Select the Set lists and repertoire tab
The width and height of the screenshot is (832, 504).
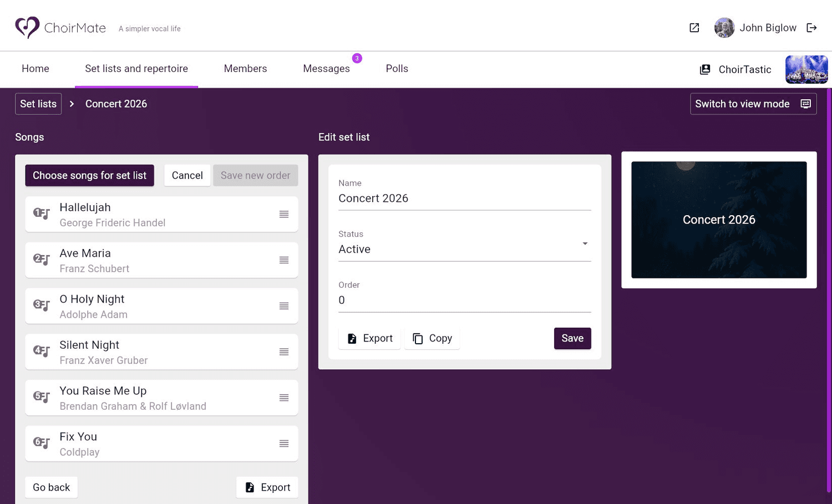pyautogui.click(x=136, y=69)
